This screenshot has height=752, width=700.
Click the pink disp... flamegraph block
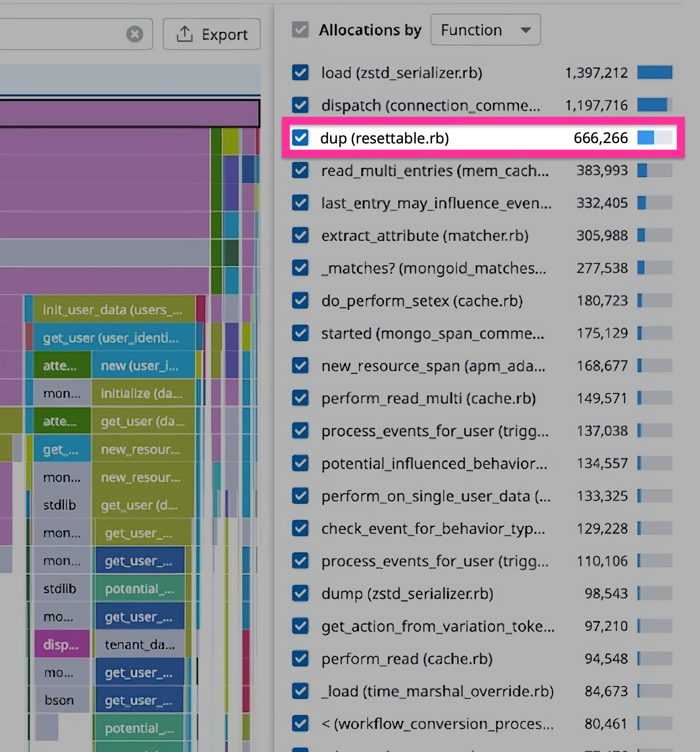point(62,645)
